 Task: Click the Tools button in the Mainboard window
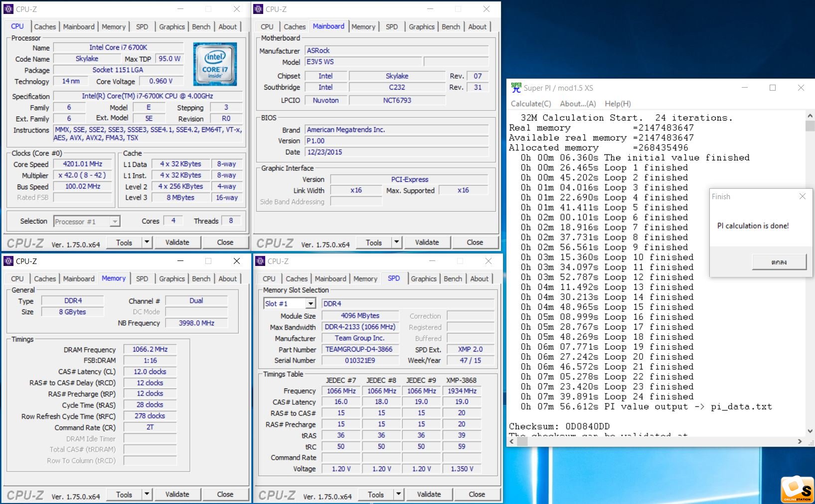coord(374,243)
